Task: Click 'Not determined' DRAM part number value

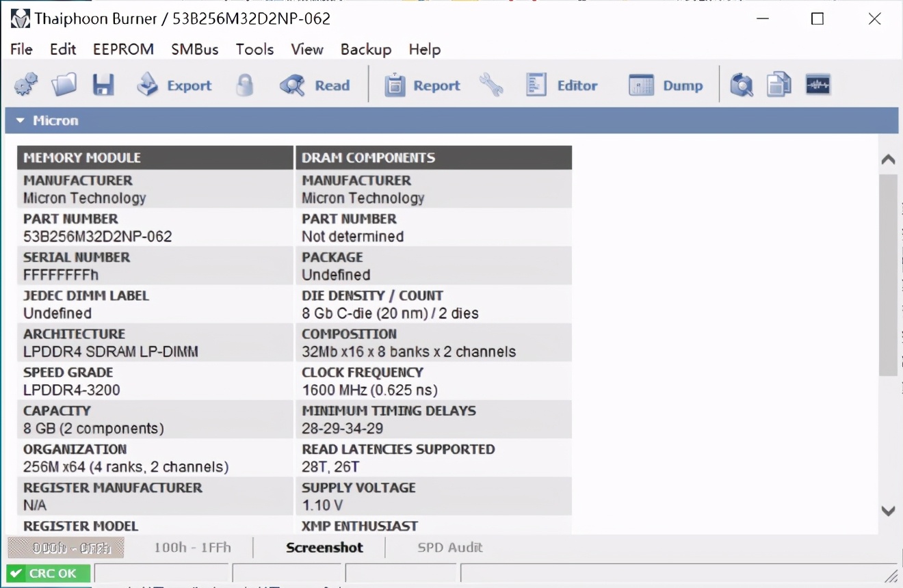Action: (353, 237)
